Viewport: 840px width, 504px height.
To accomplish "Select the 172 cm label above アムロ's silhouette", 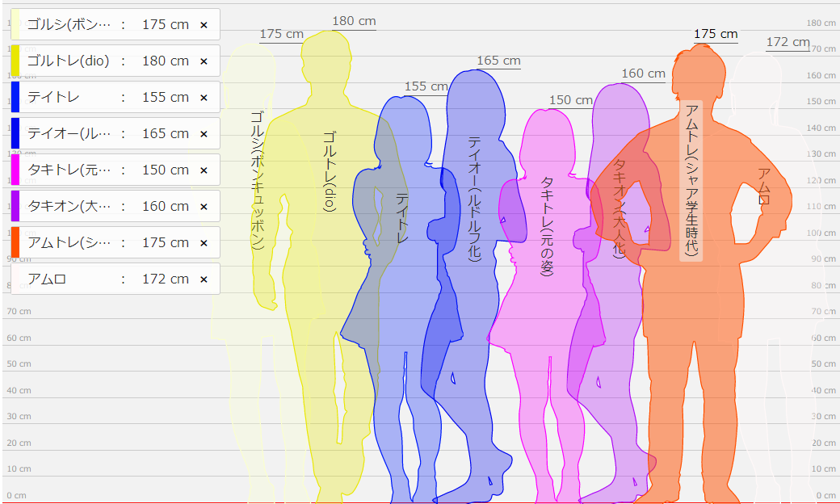I will [x=787, y=42].
